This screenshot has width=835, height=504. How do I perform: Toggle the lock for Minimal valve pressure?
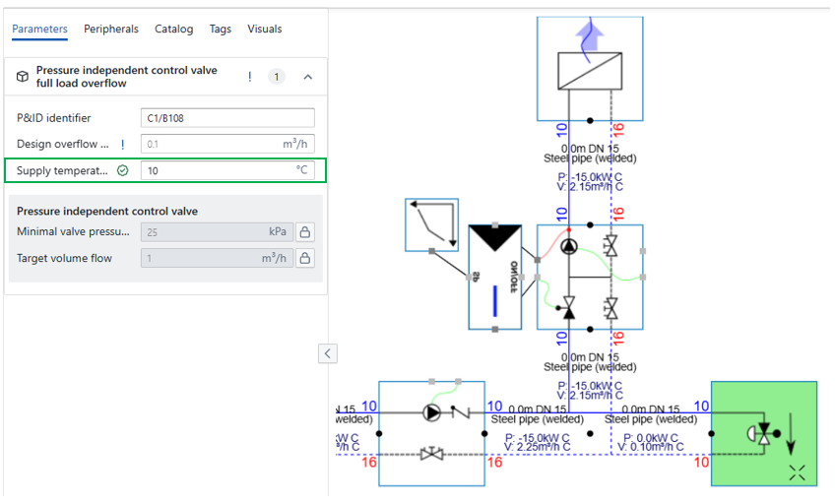point(305,232)
